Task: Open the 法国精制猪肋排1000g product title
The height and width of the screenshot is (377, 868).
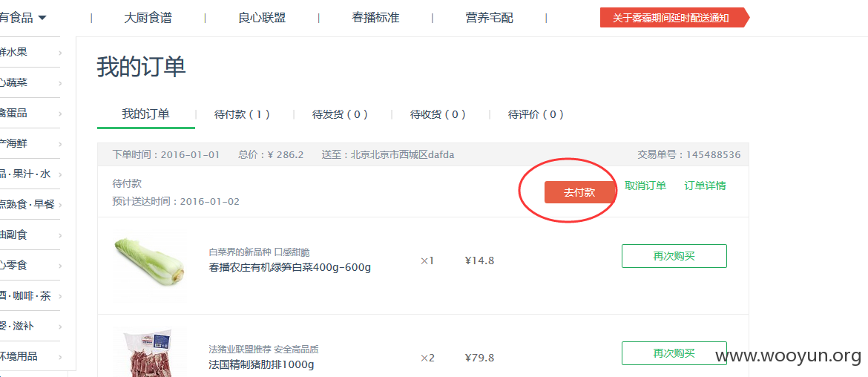Action: 261,365
